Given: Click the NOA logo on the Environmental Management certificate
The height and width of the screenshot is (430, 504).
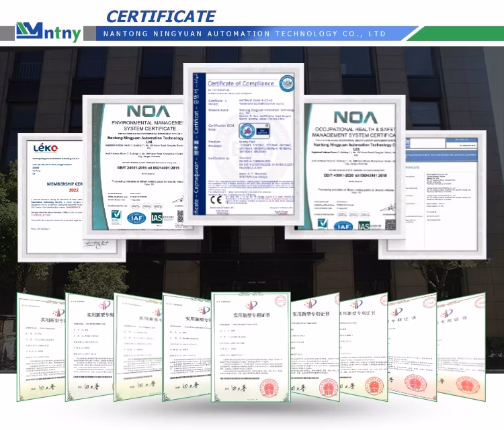Looking at the screenshot, I should pyautogui.click(x=143, y=110).
